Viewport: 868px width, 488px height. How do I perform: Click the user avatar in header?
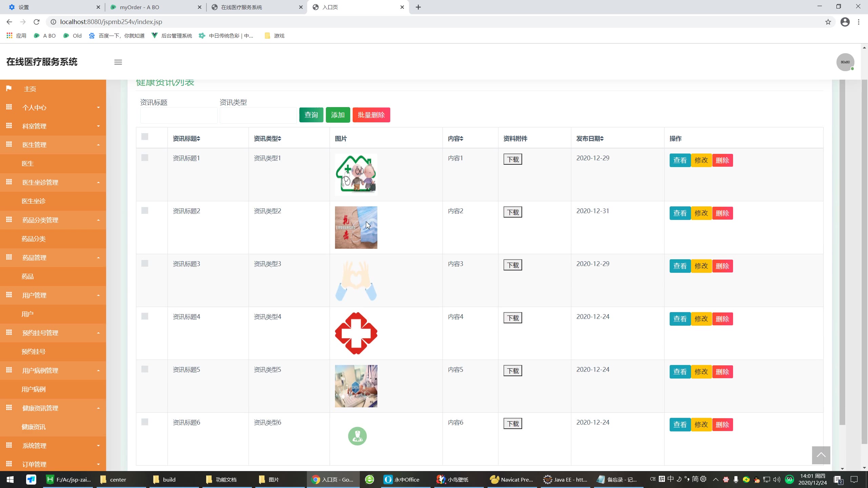[845, 62]
